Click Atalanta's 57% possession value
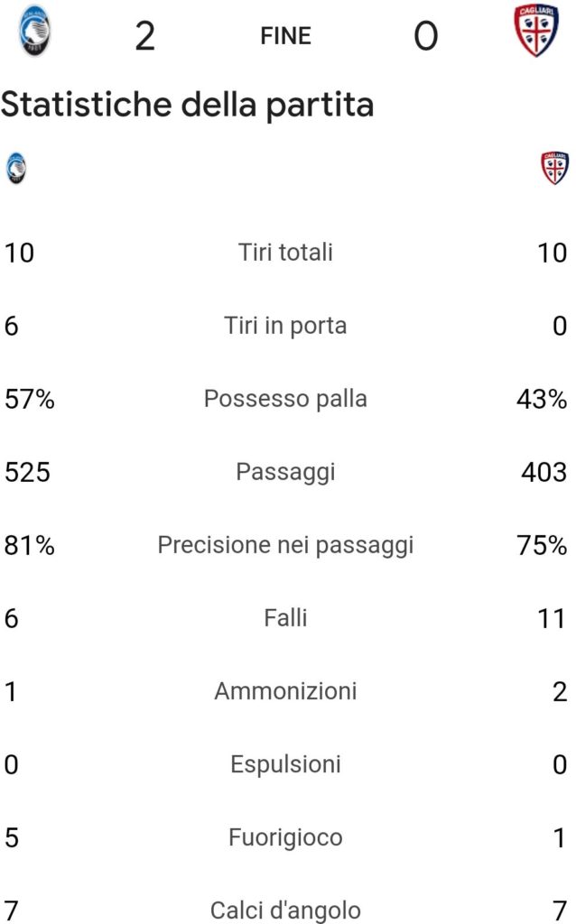Viewport: 576px width, 924px height. tap(29, 399)
